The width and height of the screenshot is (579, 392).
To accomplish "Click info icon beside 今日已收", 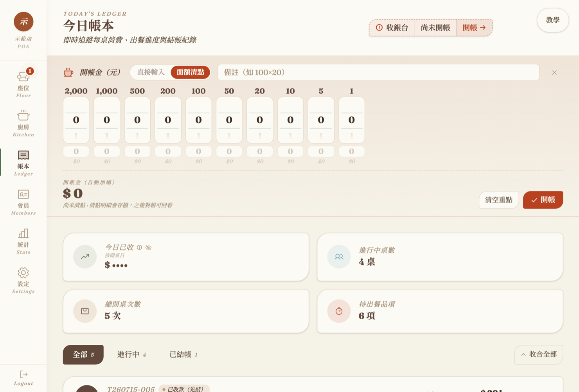I will (x=139, y=247).
